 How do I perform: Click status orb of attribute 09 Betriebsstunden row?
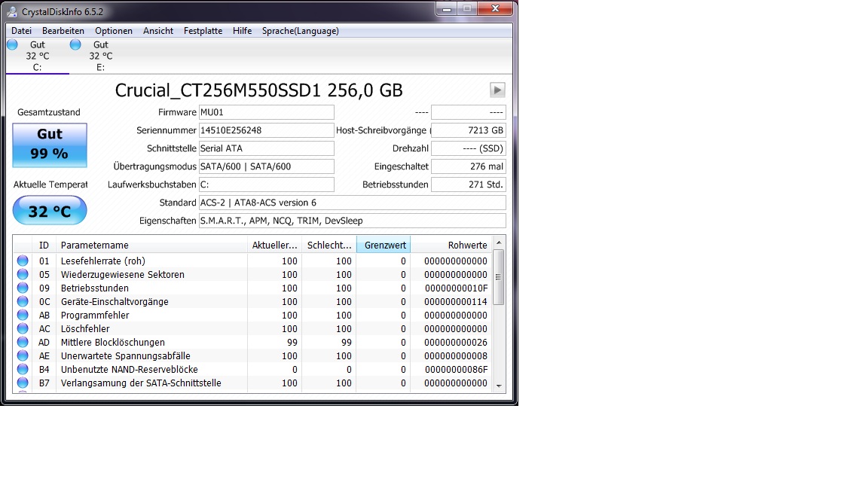(x=23, y=288)
